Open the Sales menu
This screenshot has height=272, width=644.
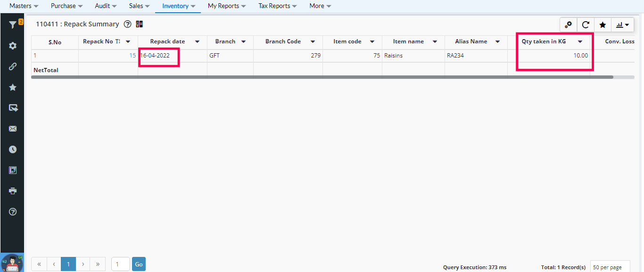tap(139, 6)
